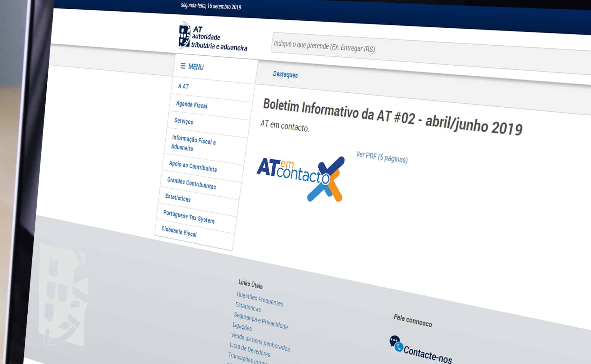This screenshot has width=591, height=364.
Task: Open the Destaques tab
Action: (x=285, y=75)
